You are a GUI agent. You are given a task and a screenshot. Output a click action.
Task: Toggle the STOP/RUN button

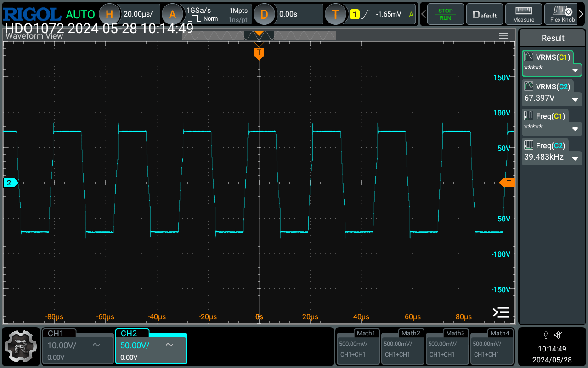point(445,14)
